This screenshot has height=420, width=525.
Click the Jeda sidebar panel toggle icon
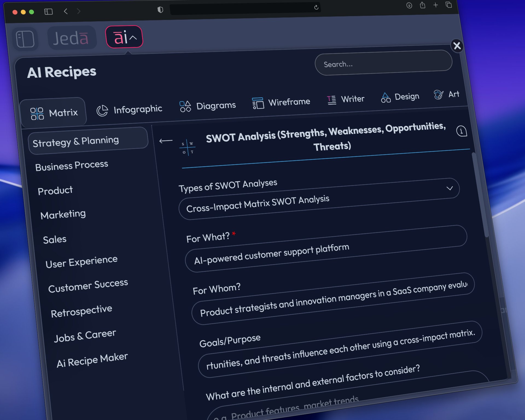coord(25,39)
